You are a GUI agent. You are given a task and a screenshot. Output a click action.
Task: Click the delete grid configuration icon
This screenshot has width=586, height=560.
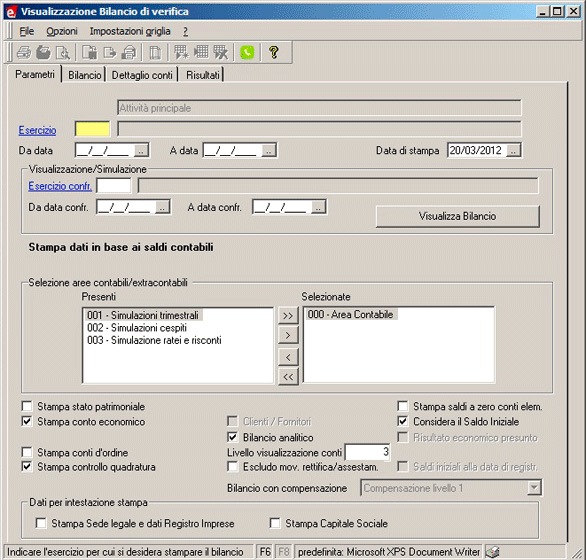tap(220, 52)
